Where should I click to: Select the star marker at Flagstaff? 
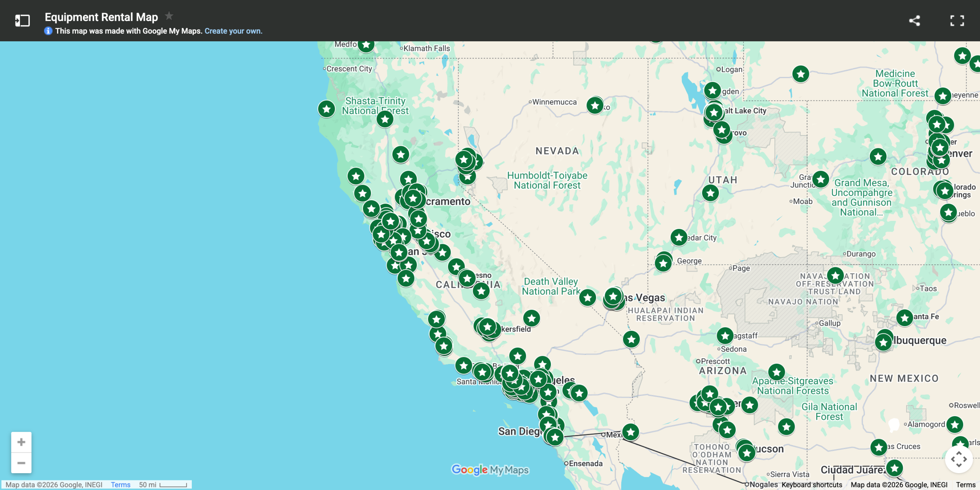pos(725,336)
